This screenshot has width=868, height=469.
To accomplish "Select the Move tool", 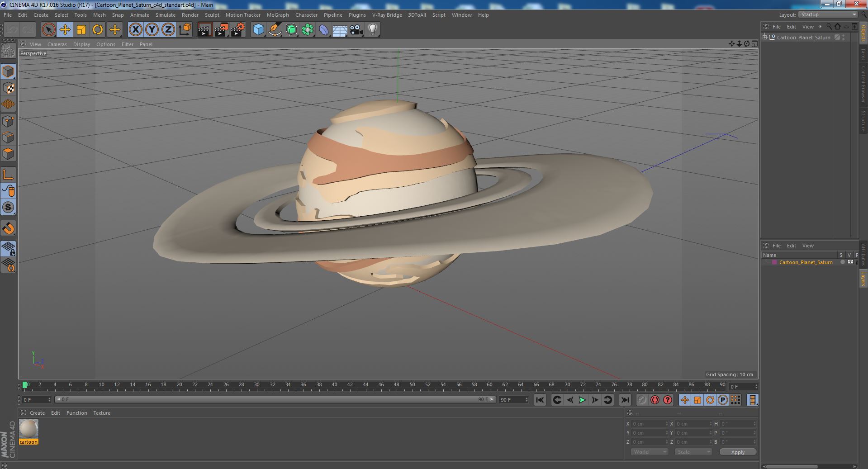I will click(x=65, y=30).
